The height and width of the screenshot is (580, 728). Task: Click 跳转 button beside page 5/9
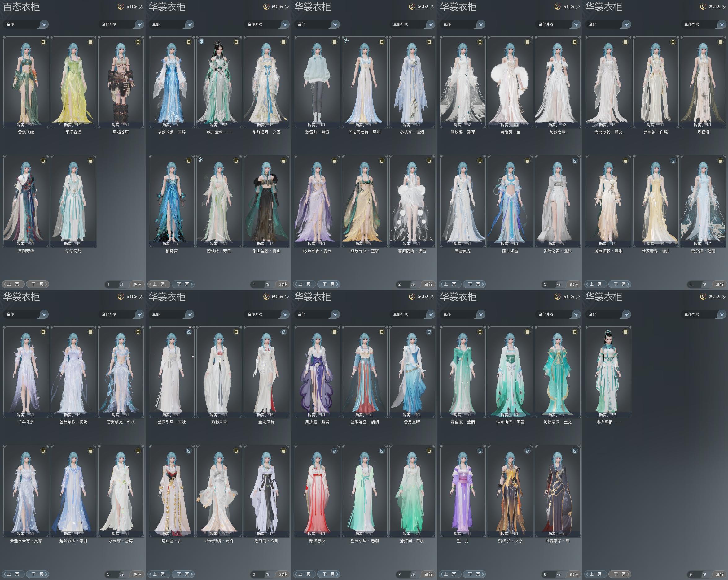pyautogui.click(x=137, y=574)
